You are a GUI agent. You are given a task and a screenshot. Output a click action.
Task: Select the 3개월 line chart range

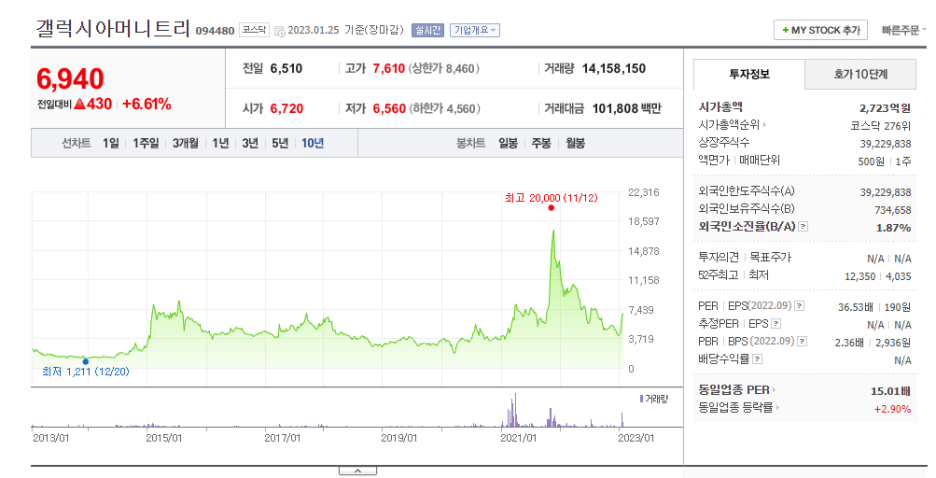point(185,143)
